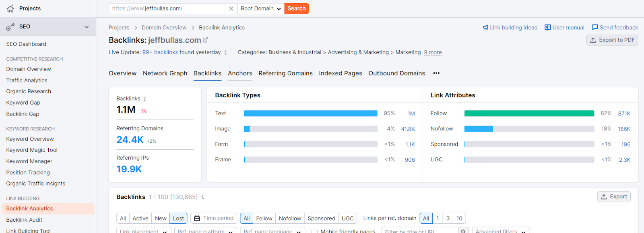
Task: Click the 24.4K referring domains value
Action: pos(130,140)
